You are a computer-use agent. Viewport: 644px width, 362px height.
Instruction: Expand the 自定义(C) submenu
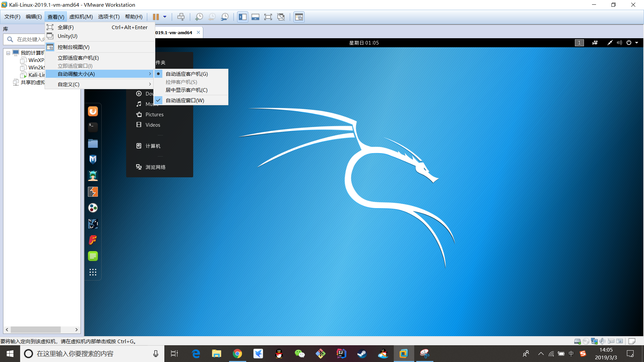coord(100,84)
